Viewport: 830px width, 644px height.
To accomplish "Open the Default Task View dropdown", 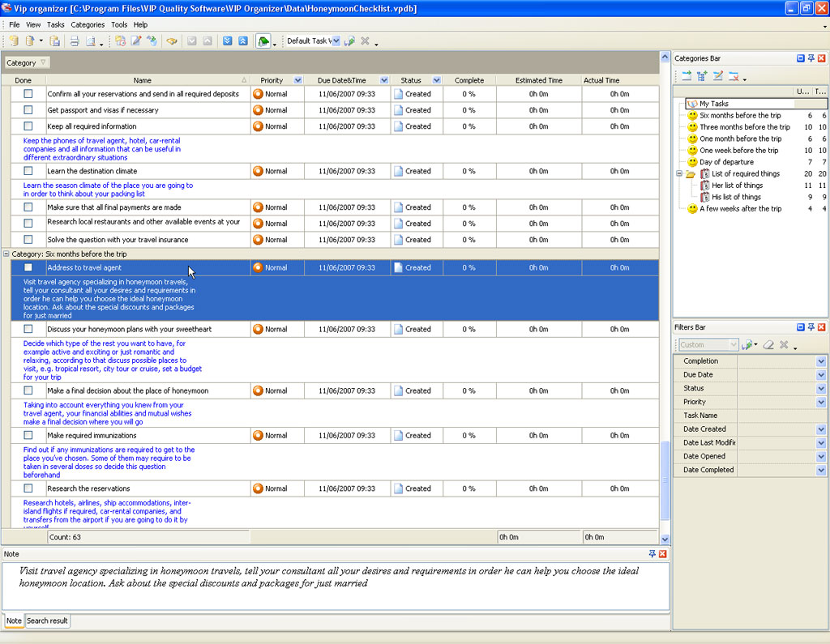I will click(336, 41).
